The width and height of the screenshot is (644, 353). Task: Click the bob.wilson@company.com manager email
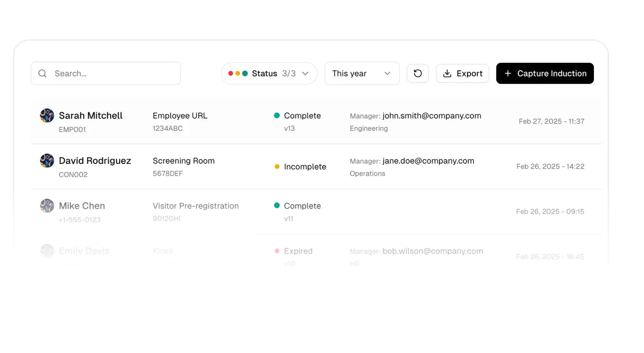pyautogui.click(x=433, y=251)
